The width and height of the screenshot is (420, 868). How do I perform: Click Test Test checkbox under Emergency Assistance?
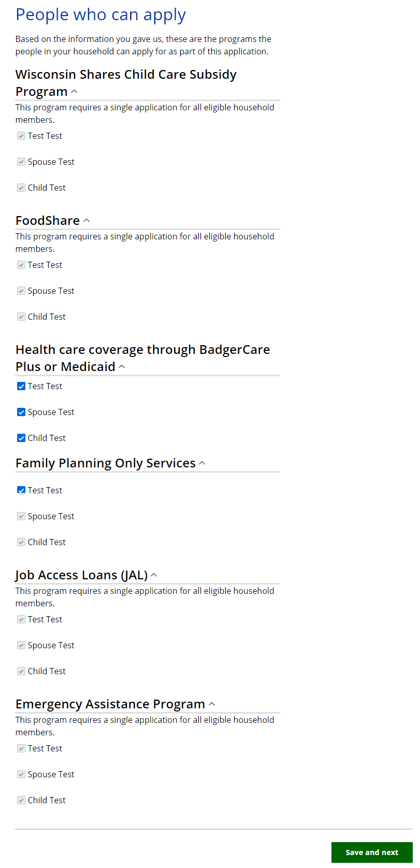point(21,748)
